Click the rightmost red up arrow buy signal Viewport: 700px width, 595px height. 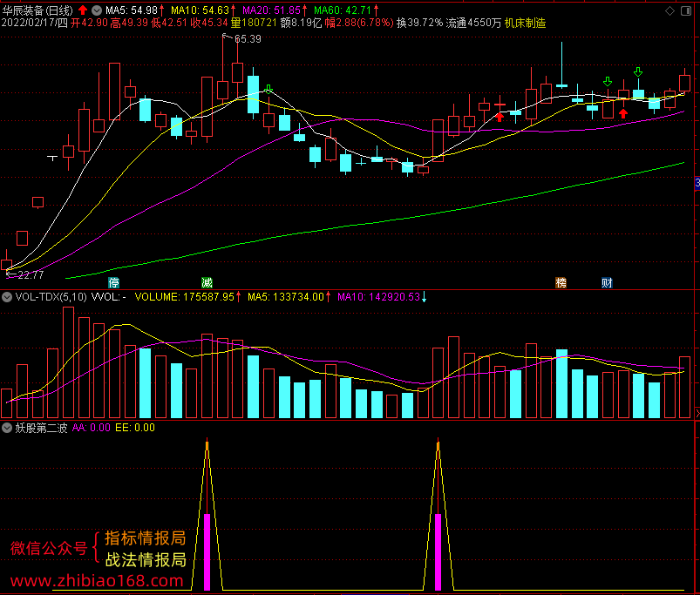[622, 113]
